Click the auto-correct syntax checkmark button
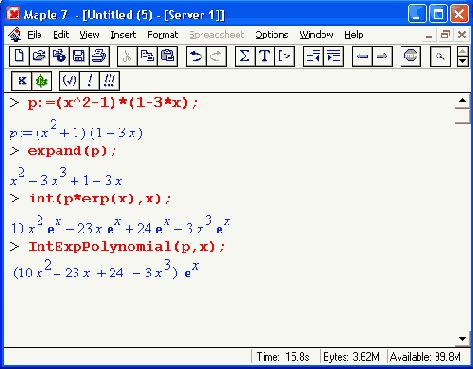 pos(69,81)
